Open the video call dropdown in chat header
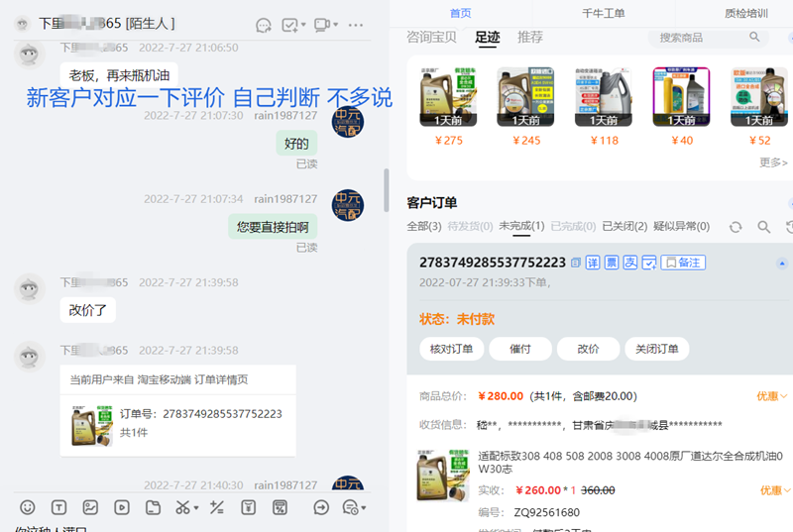This screenshot has width=793, height=532. pos(337,25)
